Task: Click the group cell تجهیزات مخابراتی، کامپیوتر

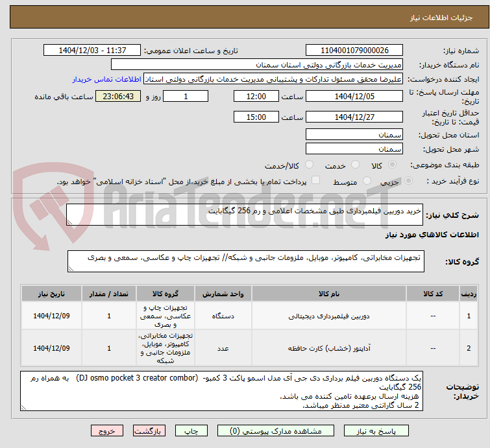Action: (165, 348)
